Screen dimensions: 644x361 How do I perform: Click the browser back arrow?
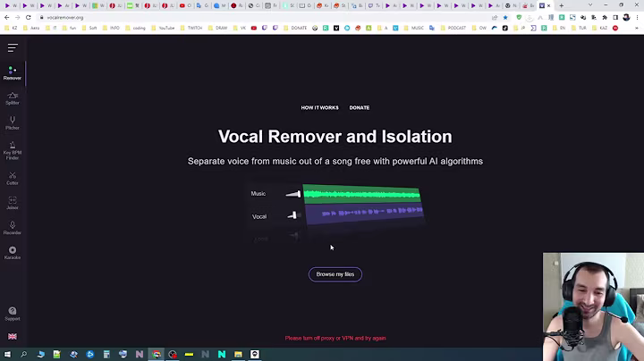tap(6, 18)
